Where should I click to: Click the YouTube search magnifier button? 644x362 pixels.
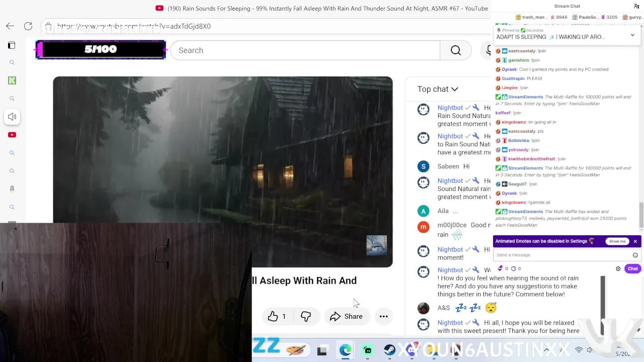pos(455,50)
